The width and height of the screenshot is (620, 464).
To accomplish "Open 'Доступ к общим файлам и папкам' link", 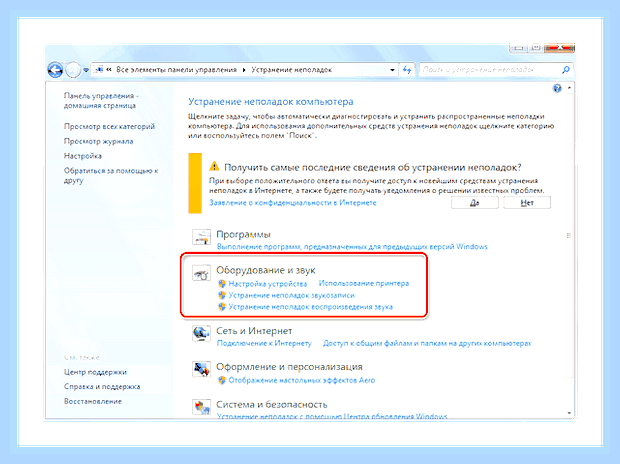I will (x=427, y=343).
